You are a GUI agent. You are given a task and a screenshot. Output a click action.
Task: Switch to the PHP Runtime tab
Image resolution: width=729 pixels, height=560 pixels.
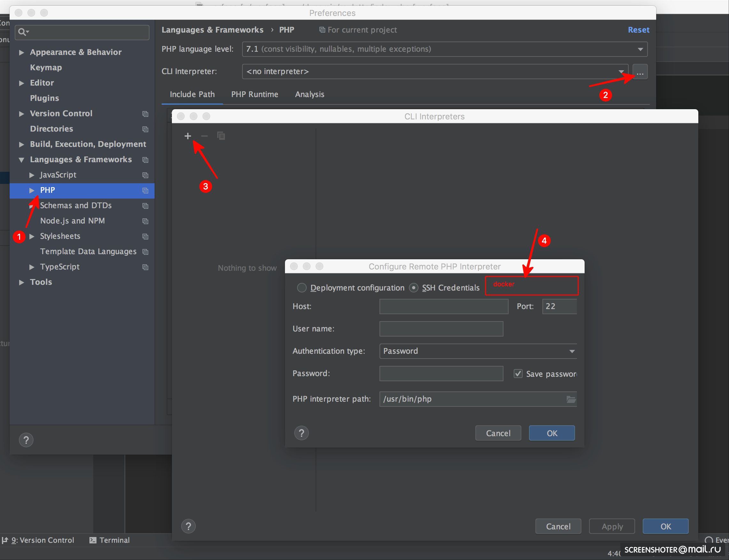255,94
